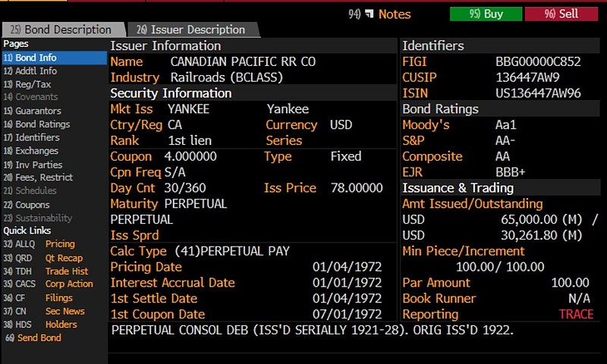This screenshot has height=364, width=607.
Task: Switch to the Bond Description tab
Action: click(x=63, y=30)
